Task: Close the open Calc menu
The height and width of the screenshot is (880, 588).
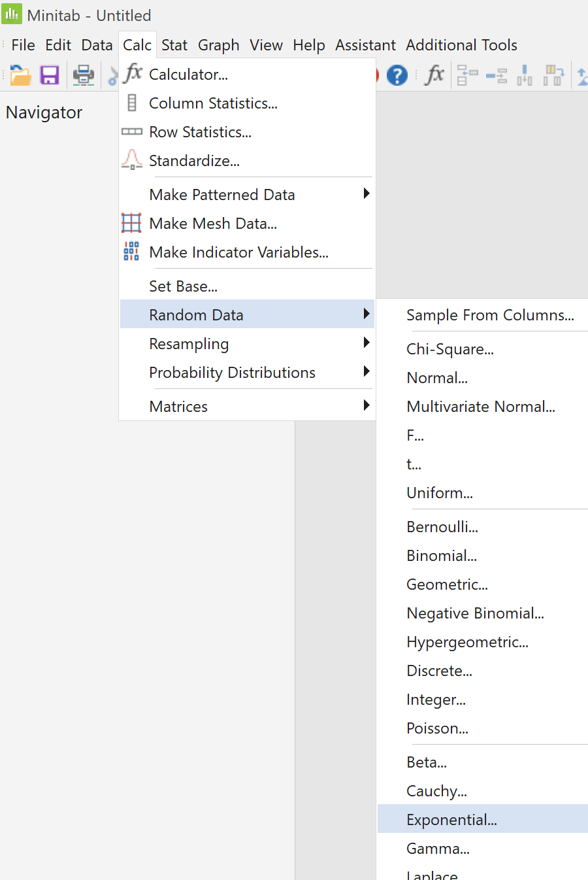Action: (x=137, y=45)
